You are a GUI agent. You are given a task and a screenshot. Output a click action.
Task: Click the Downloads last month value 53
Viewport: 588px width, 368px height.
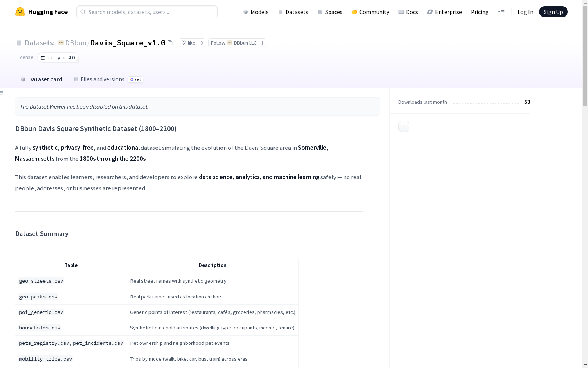[527, 102]
